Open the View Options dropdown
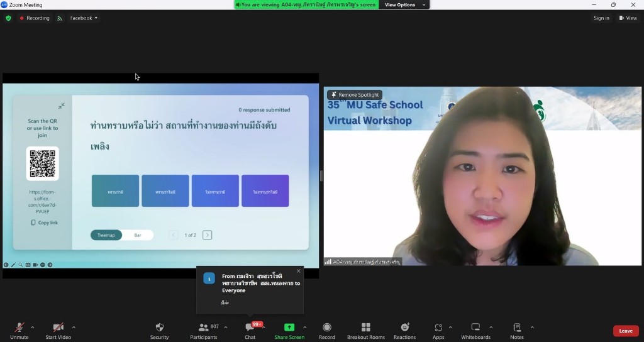The height and width of the screenshot is (342, 644). (x=404, y=4)
